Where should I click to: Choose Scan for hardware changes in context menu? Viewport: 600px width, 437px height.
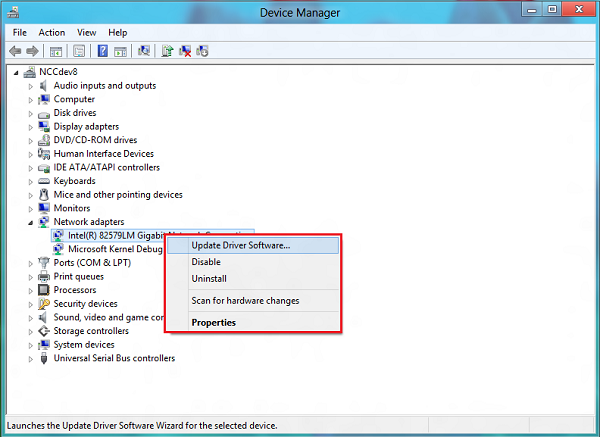coord(253,301)
